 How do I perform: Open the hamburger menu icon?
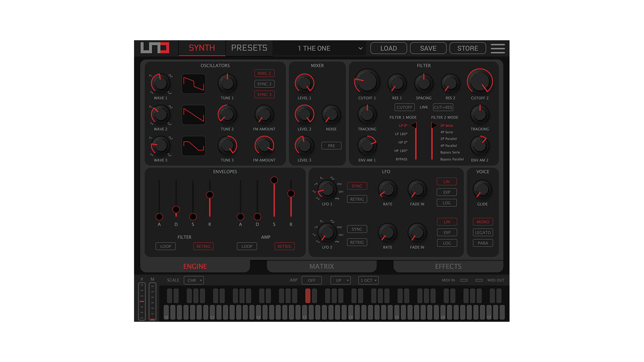pos(497,48)
